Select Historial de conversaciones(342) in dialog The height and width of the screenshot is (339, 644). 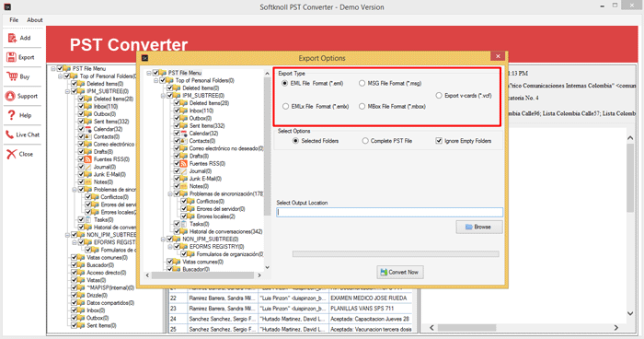point(226,231)
